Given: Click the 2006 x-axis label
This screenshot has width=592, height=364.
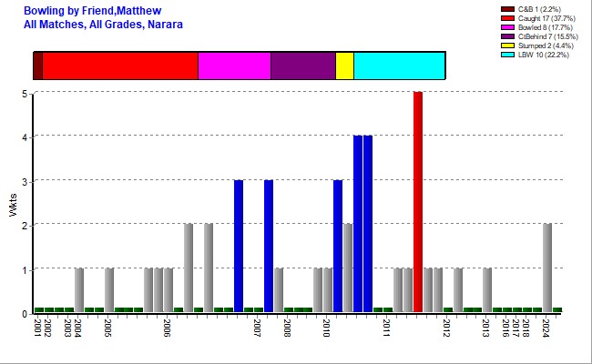Looking at the screenshot, I should 168,328.
